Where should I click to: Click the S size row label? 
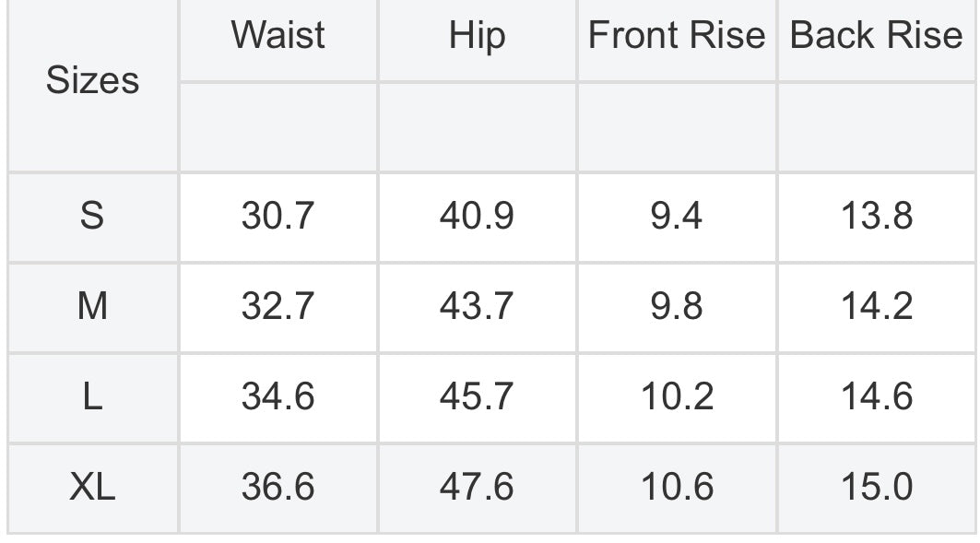pyautogui.click(x=92, y=216)
